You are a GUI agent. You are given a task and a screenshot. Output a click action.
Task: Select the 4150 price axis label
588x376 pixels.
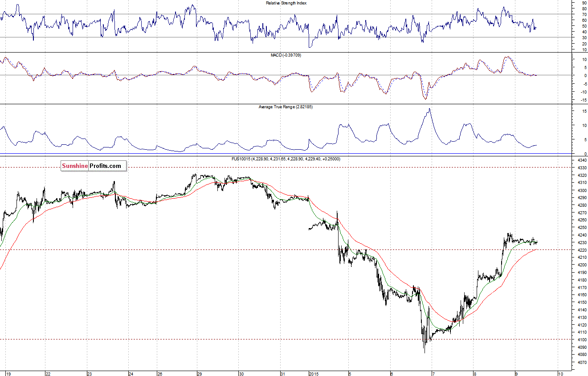coord(581,302)
